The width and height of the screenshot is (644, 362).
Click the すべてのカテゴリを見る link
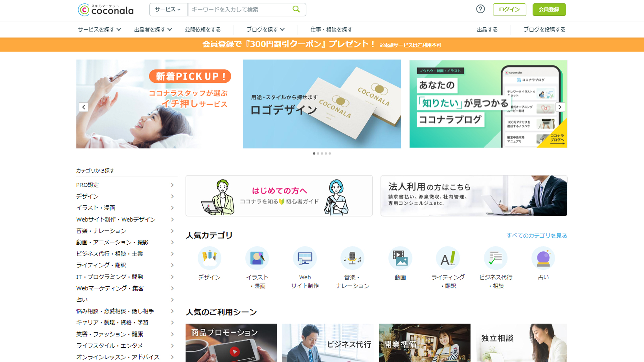536,236
